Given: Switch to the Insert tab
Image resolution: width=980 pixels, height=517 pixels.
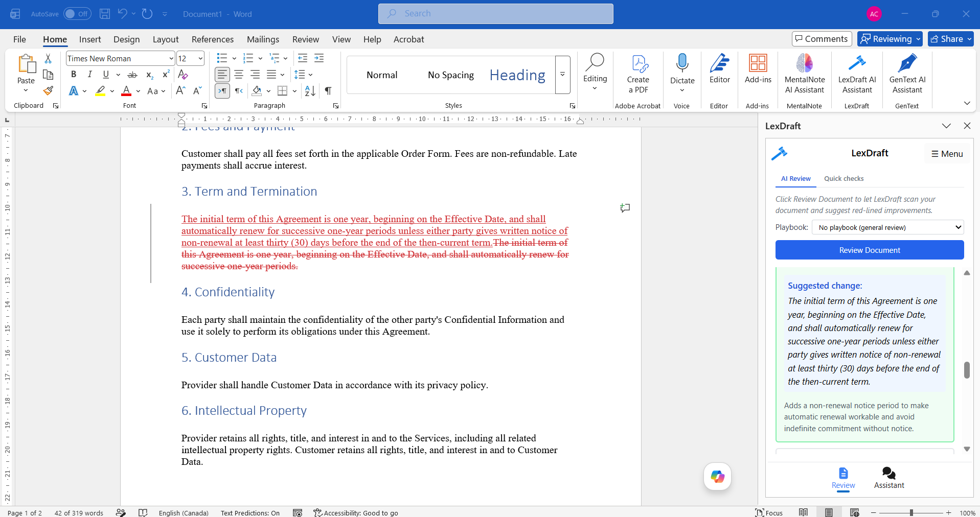Looking at the screenshot, I should (90, 39).
